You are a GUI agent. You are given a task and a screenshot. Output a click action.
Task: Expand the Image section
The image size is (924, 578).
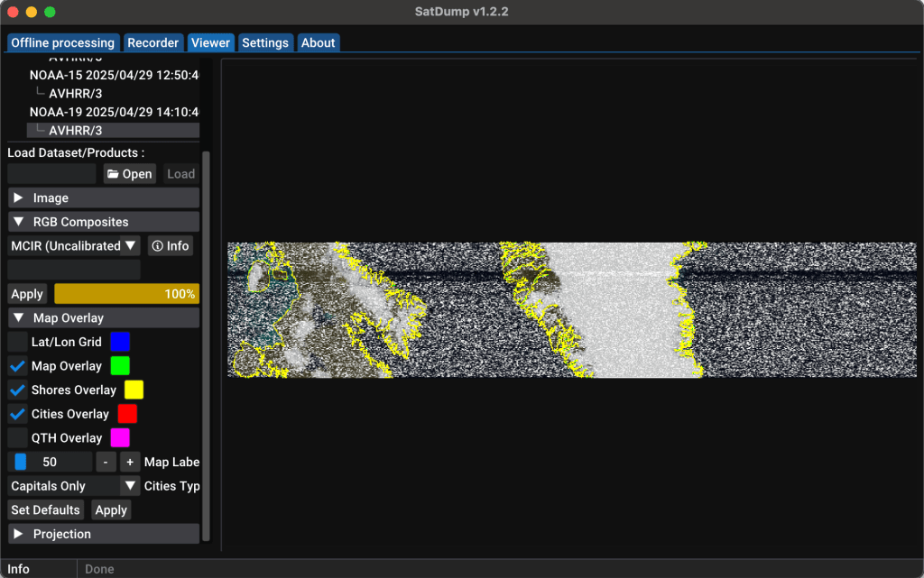point(104,197)
